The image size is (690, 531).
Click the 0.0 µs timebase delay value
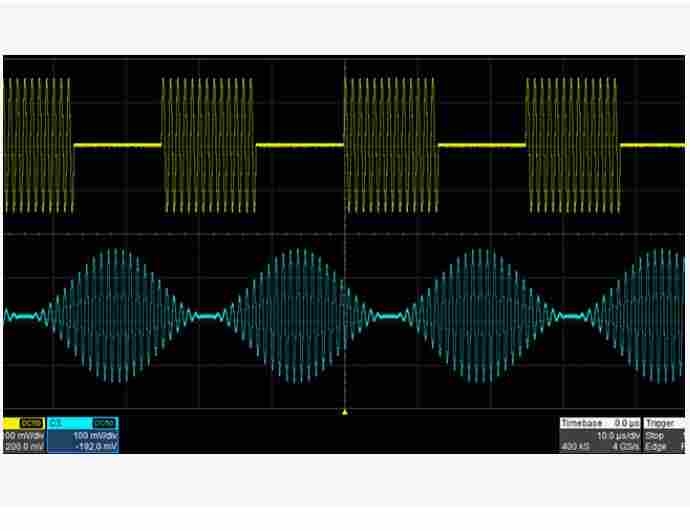627,424
